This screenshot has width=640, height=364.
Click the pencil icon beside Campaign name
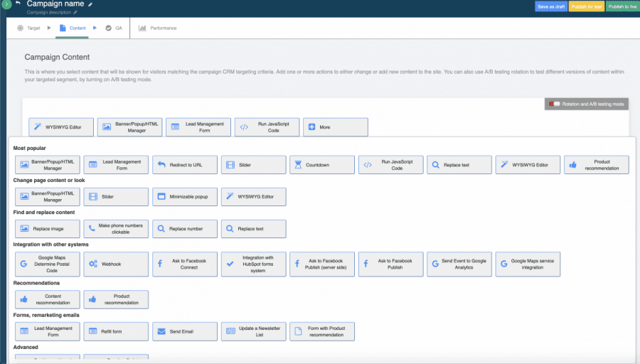(90, 4)
